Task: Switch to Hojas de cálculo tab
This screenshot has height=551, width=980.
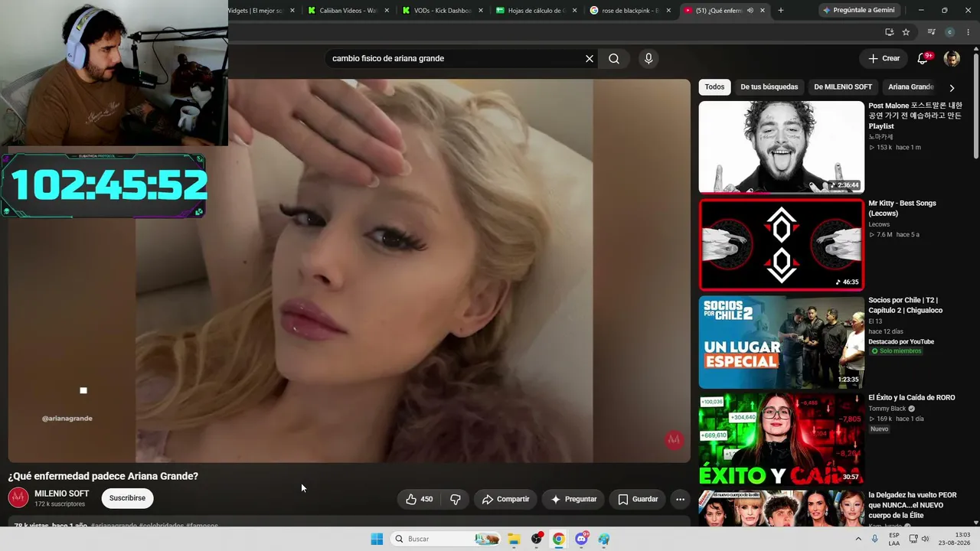Action: (x=535, y=11)
